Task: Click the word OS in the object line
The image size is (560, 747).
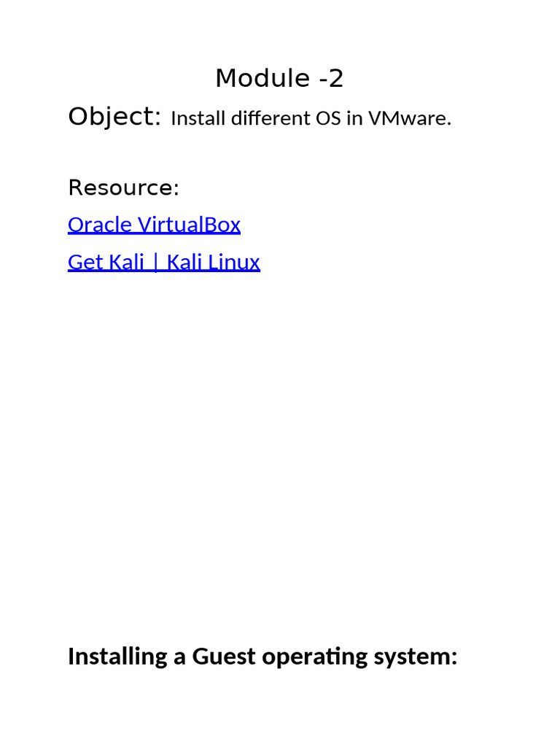Action: point(329,118)
